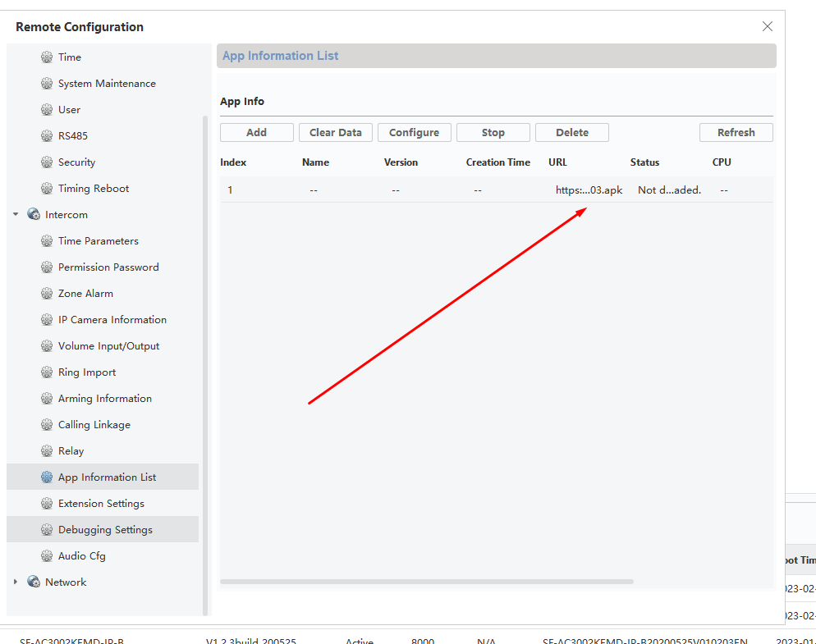Click the sidebar vertical scrollbar
The width and height of the screenshot is (816, 644).
coord(205,366)
